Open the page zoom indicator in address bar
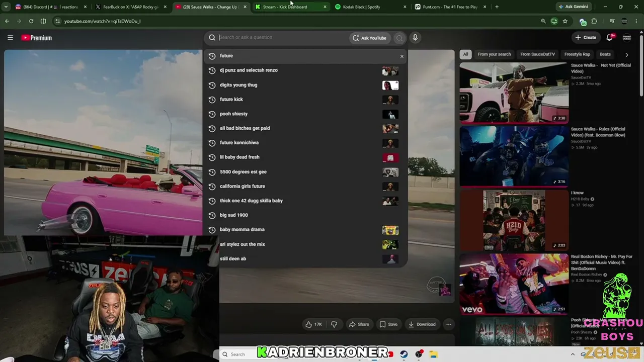 pyautogui.click(x=543, y=21)
